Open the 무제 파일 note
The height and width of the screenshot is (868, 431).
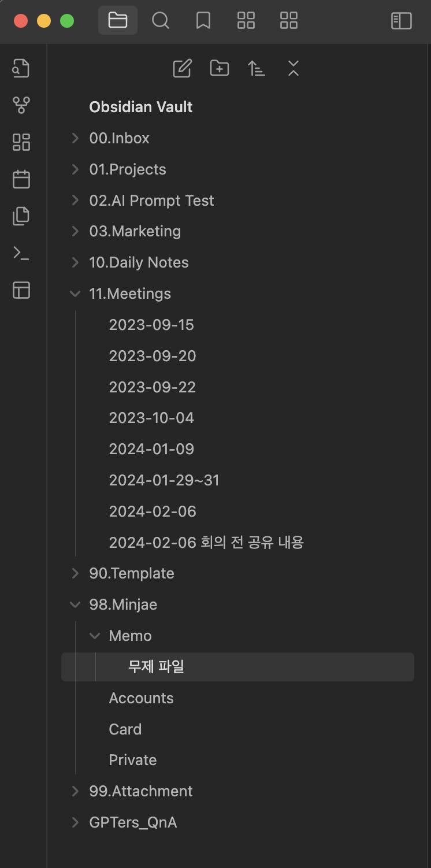pyautogui.click(x=156, y=667)
